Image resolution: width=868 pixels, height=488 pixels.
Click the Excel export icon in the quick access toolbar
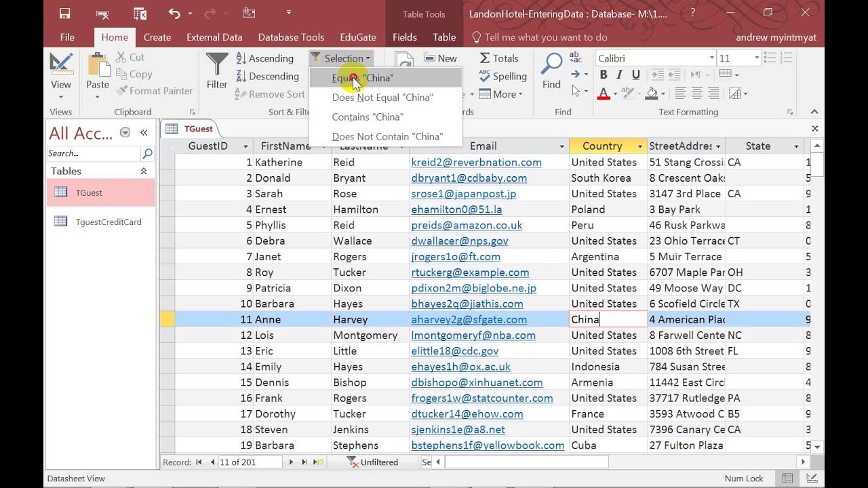(140, 13)
